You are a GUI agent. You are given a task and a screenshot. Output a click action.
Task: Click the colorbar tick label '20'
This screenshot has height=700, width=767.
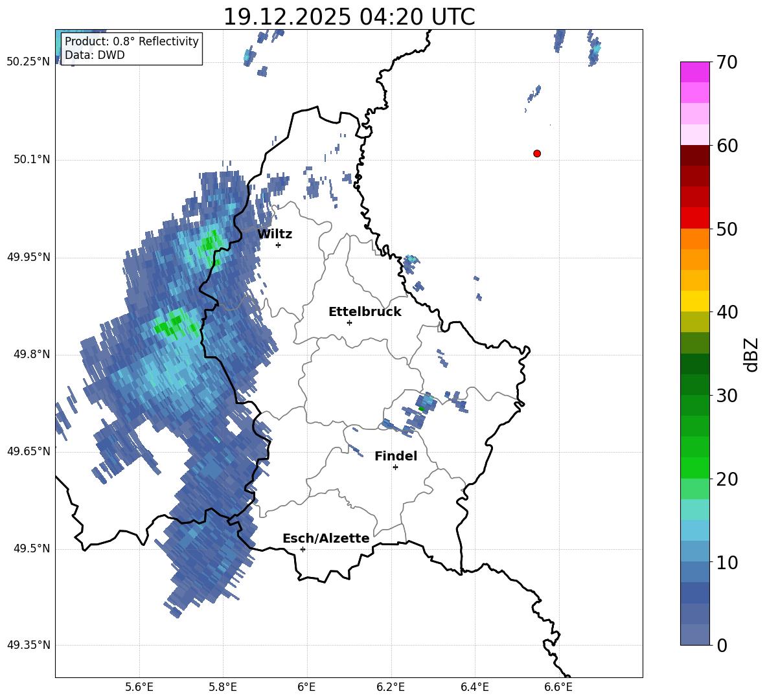[727, 479]
